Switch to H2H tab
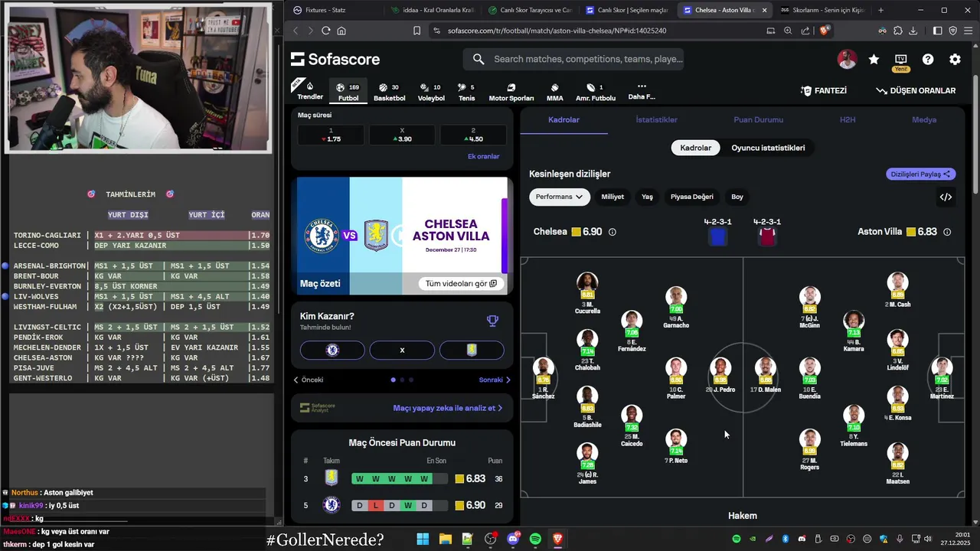 tap(848, 119)
